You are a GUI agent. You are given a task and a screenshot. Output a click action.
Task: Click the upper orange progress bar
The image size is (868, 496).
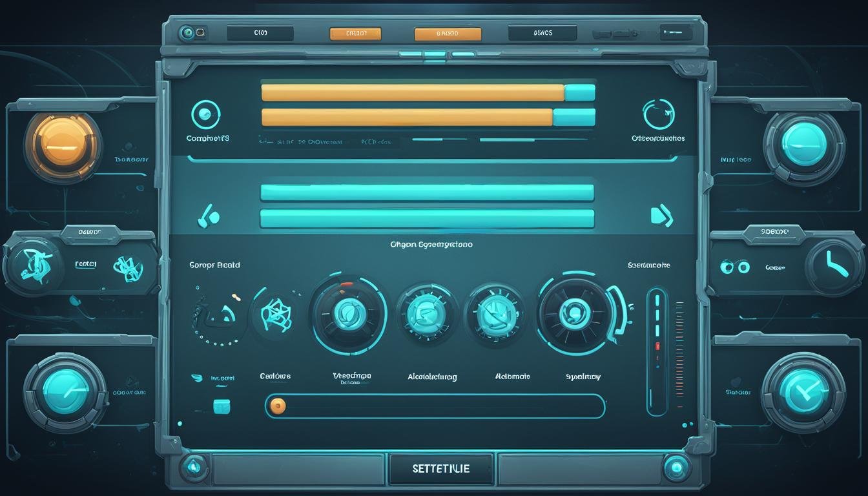(428, 92)
